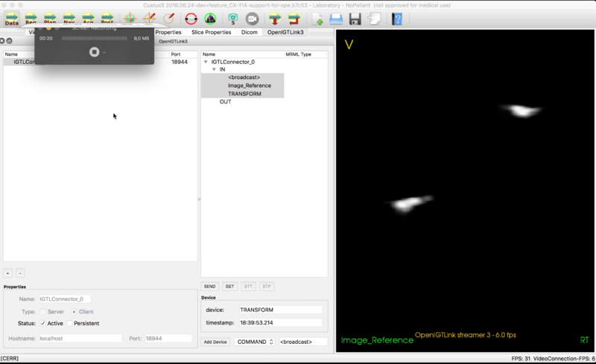Select Image_Reference in the device tree
The image size is (596, 364).
(x=249, y=86)
